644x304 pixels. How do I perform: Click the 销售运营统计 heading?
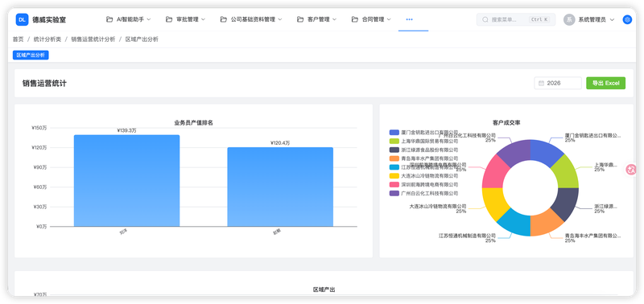coord(44,84)
